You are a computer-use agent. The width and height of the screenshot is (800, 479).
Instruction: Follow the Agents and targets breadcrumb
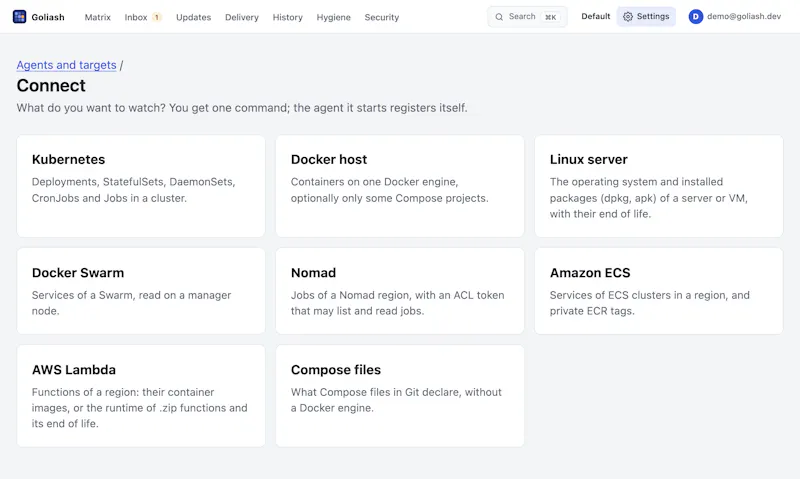[x=66, y=65]
